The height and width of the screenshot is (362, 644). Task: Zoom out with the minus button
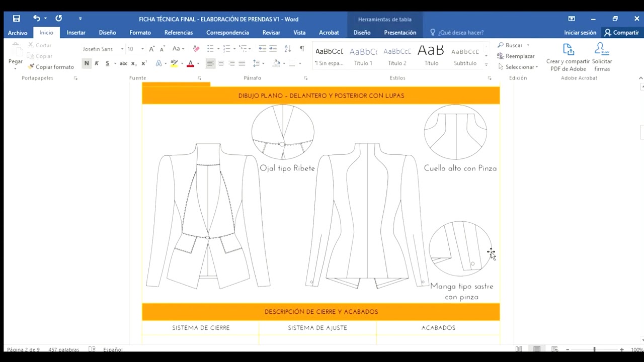[568, 349]
